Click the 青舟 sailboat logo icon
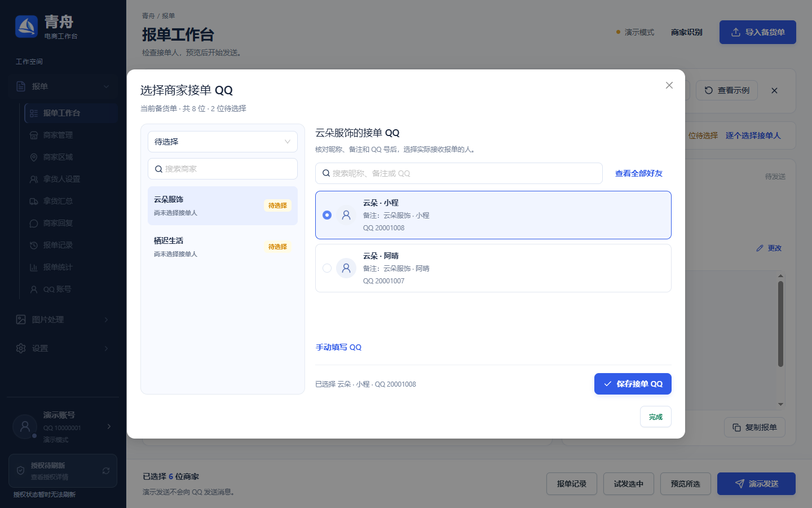This screenshot has height=508, width=812. click(x=27, y=27)
